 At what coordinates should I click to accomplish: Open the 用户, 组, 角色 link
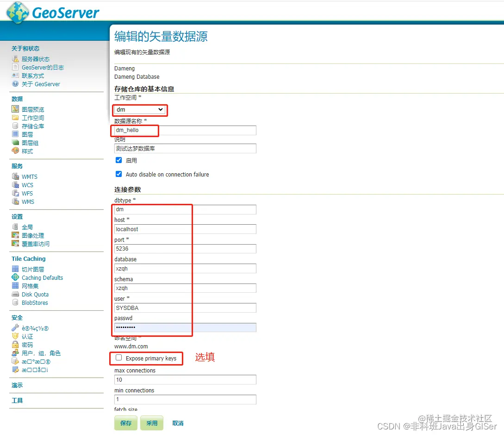[x=41, y=353]
